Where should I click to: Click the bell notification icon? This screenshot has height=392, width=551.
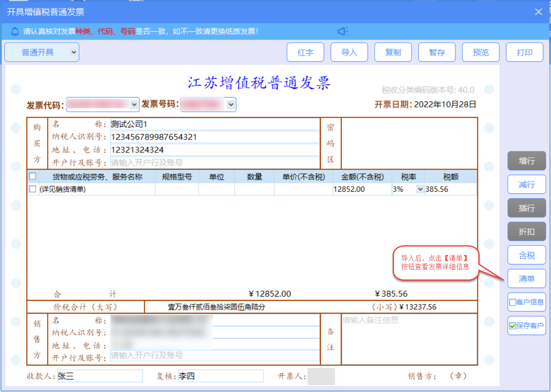pos(15,31)
